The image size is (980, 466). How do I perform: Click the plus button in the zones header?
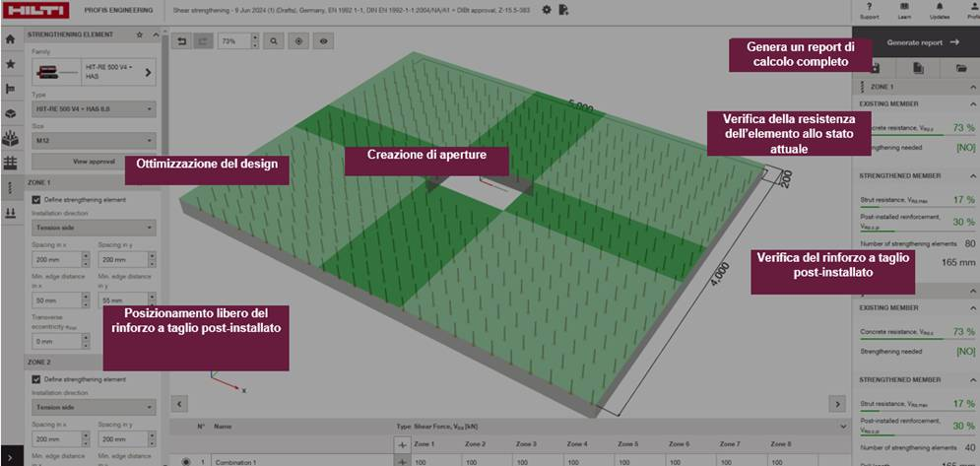(x=402, y=444)
